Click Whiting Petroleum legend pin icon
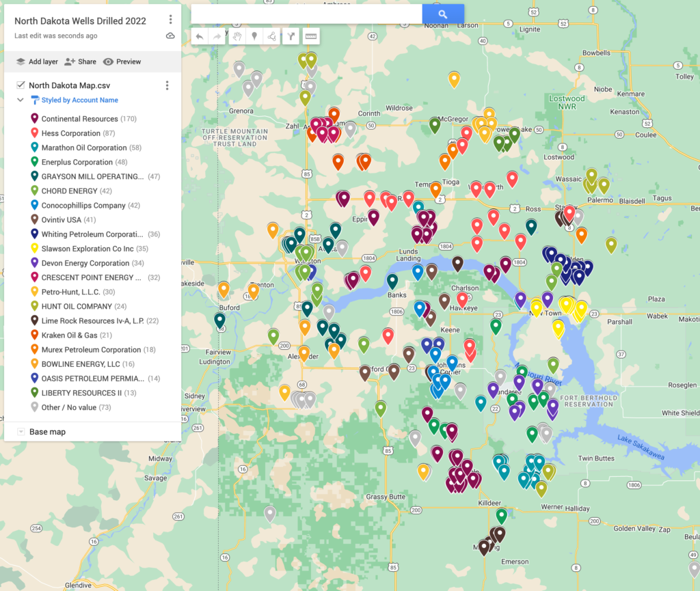 [34, 234]
